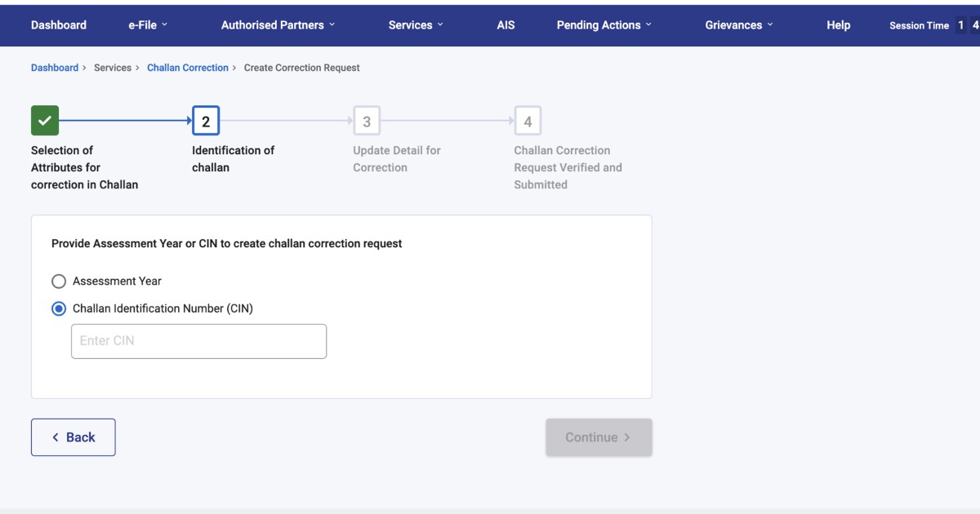Click into the Enter CIN field
Viewport: 980px width, 514px height.
pos(198,341)
